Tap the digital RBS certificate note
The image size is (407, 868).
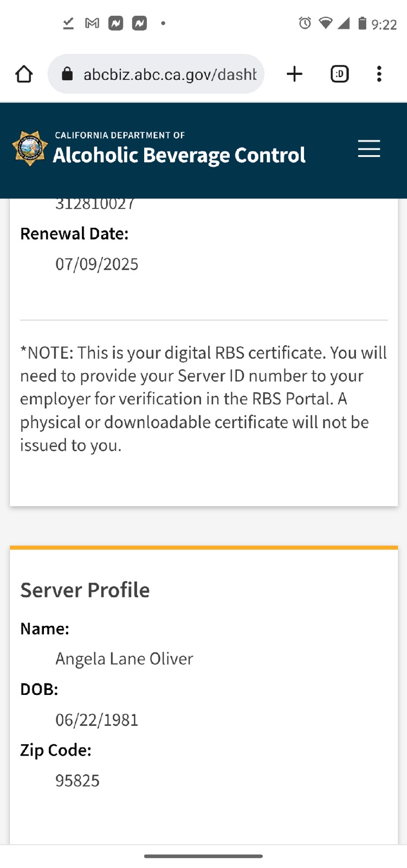coord(203,399)
